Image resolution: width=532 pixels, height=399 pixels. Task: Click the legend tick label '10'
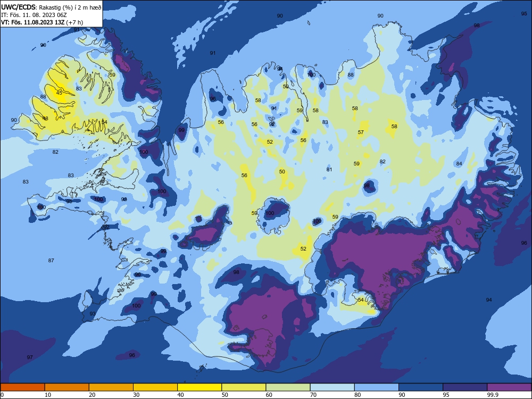pyautogui.click(x=48, y=395)
